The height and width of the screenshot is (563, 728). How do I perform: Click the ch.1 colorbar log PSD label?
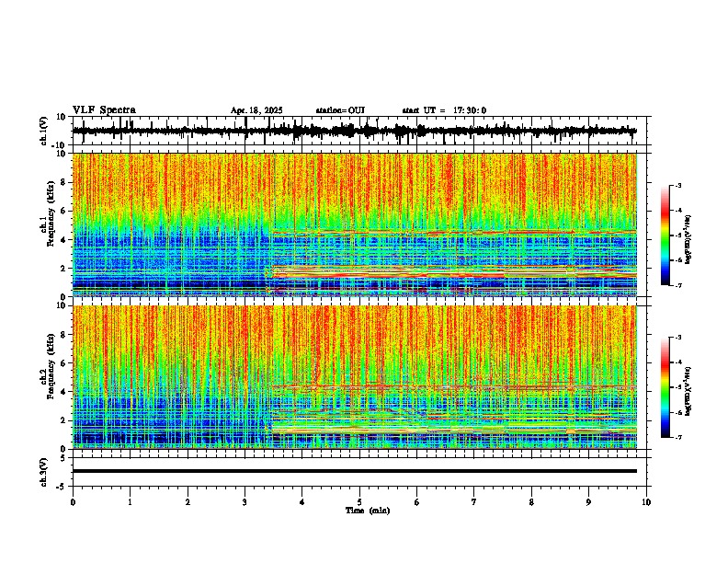pyautogui.click(x=688, y=239)
